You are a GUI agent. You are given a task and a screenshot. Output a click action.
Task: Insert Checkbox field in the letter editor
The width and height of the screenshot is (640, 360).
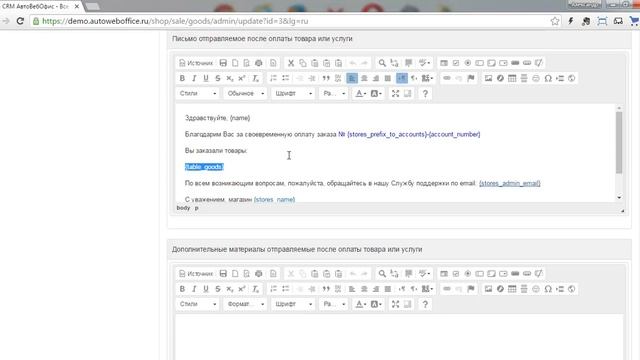point(456,63)
